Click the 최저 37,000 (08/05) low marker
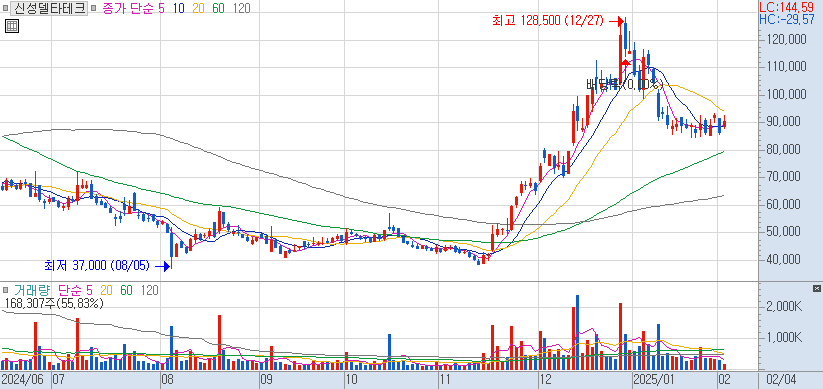 [x=97, y=266]
